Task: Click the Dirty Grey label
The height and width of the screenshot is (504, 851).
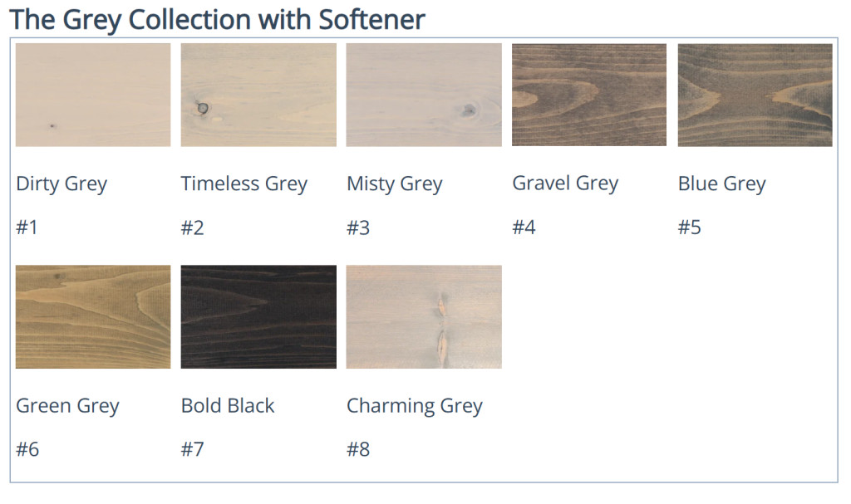Action: point(61,183)
